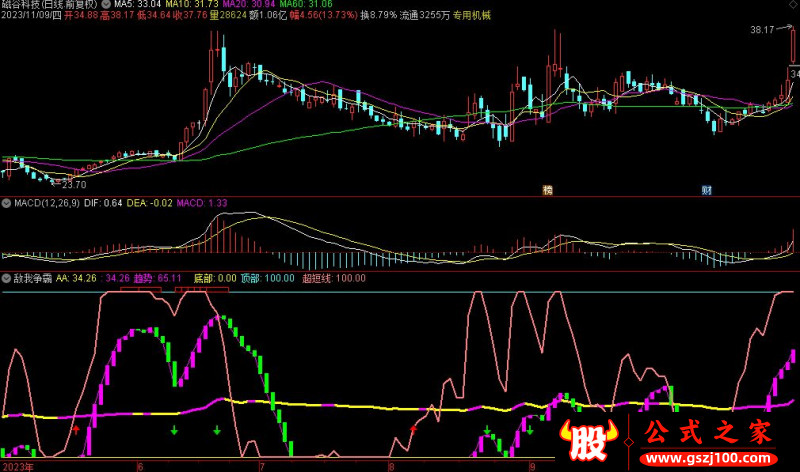The image size is (800, 472).
Task: Click the MA20: 30.94 value
Action: coord(249,4)
